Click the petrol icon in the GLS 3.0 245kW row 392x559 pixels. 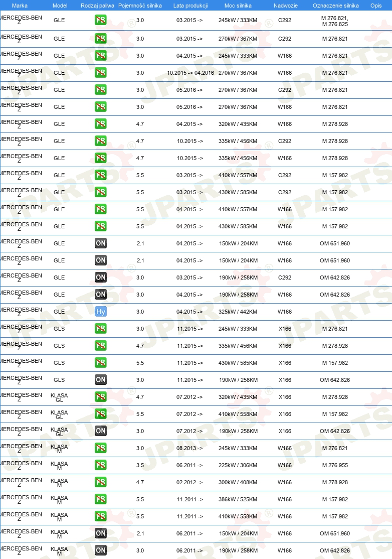[101, 328]
